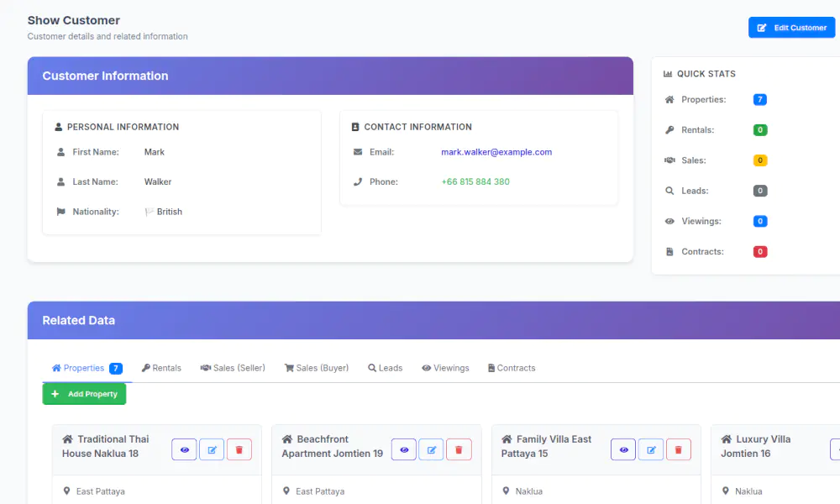This screenshot has width=840, height=504.
Task: Edit Traditional Thai House Naklua 18
Action: [212, 449]
